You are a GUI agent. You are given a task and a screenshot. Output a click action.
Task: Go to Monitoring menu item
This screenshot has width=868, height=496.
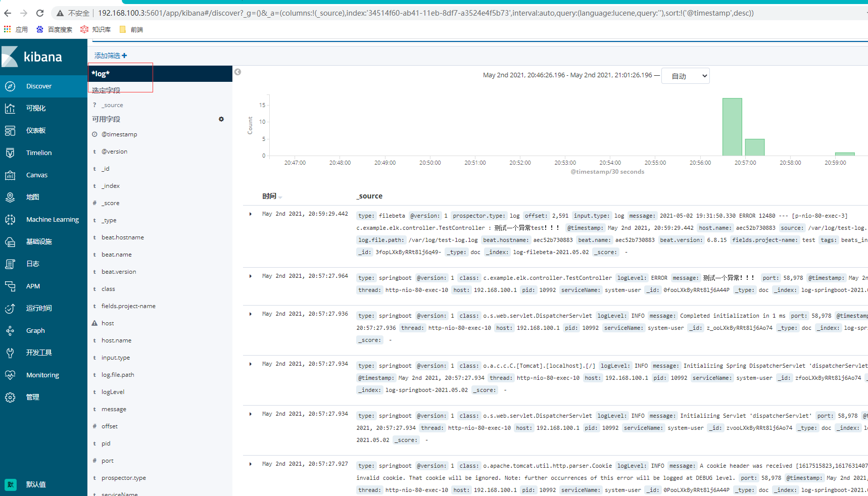[42, 375]
